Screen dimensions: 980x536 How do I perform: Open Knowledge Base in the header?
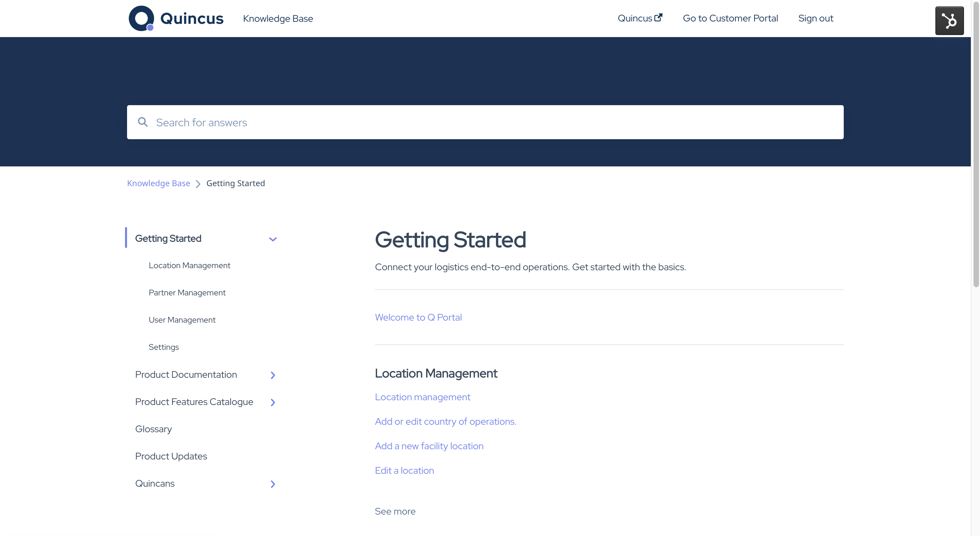(x=278, y=18)
